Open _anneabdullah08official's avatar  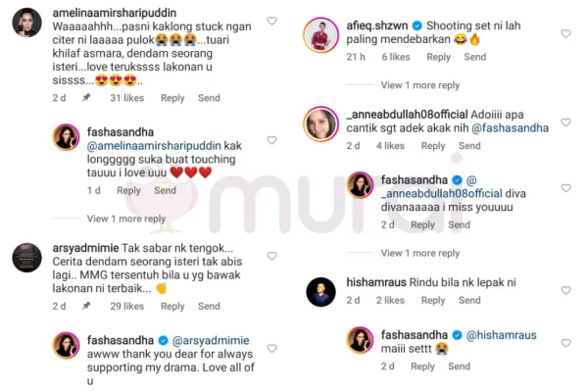[320, 124]
